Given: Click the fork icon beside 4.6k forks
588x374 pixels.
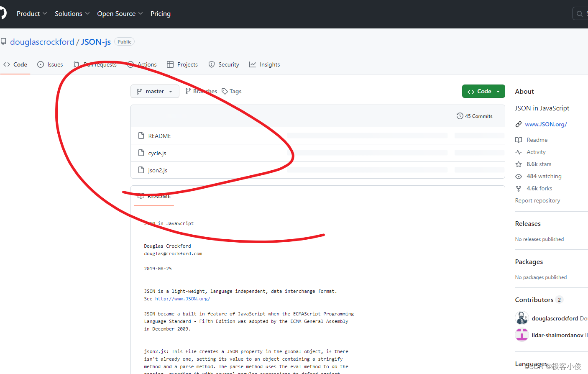Looking at the screenshot, I should click(x=519, y=188).
